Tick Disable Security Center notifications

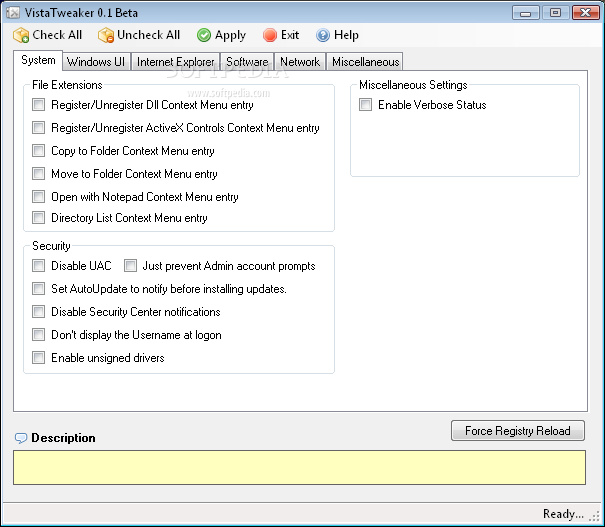point(38,312)
